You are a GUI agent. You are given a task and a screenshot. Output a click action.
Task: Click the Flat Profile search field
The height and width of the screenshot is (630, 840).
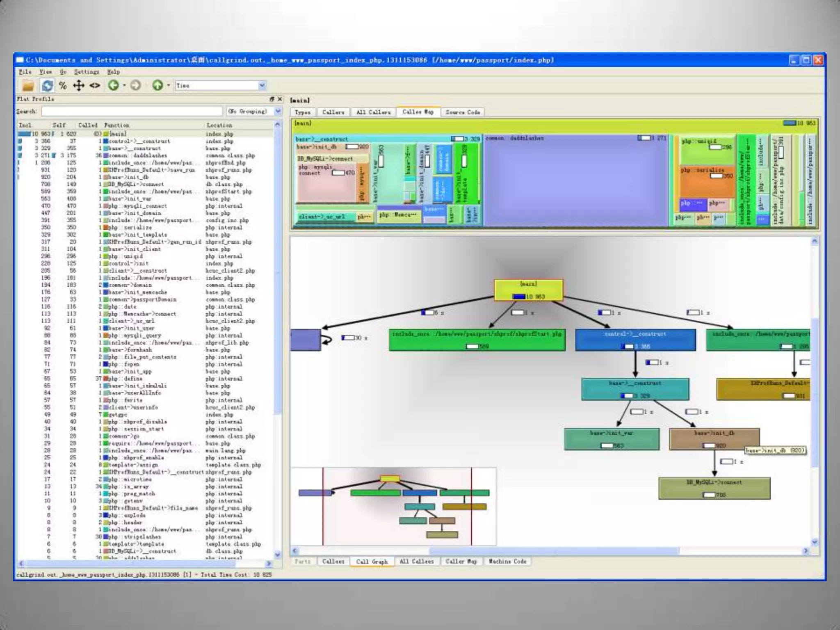coord(132,111)
